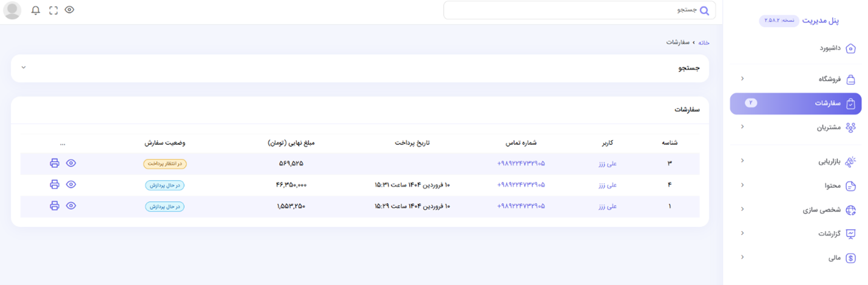
Task: Expand the مشتریان sidebar submenu
Action: 742,127
